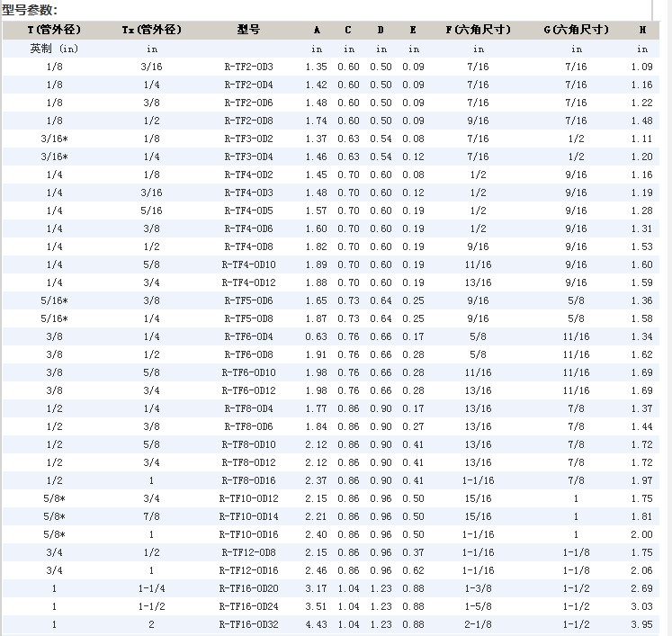Image resolution: width=672 pixels, height=636 pixels.
Task: Click H value 2.00 in R-TF10-OD16 row
Action: (x=641, y=535)
